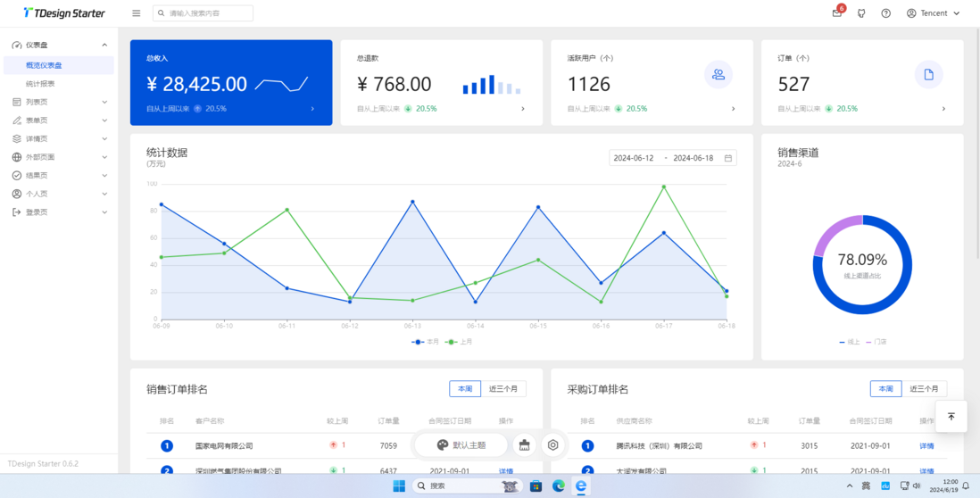Click the 总收入 ¥ 28,425.00 card
This screenshot has height=498, width=980.
point(231,82)
